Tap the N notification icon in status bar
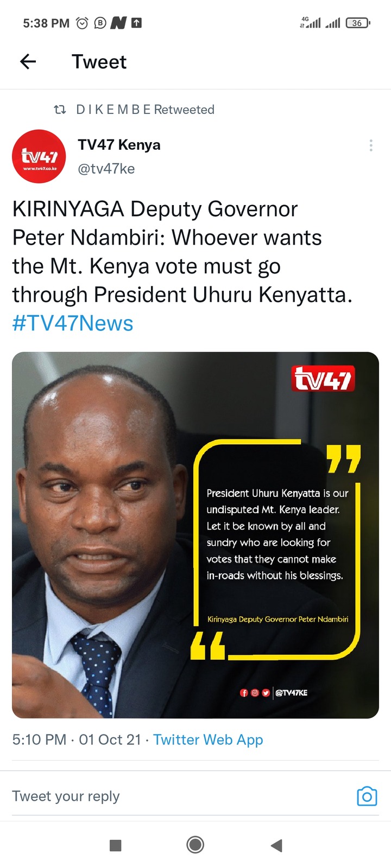 click(118, 23)
